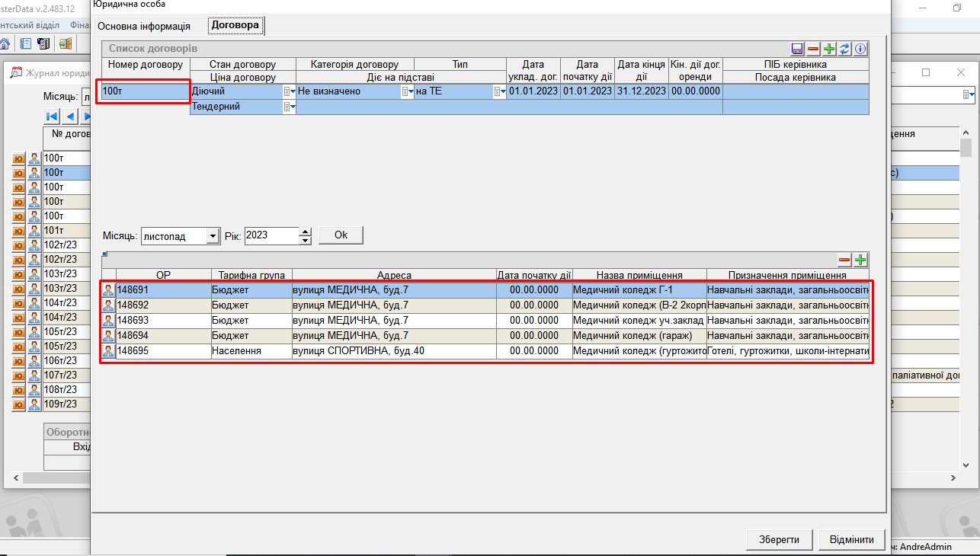Image resolution: width=980 pixels, height=556 pixels.
Task: Select the Договора tab
Action: tap(235, 25)
